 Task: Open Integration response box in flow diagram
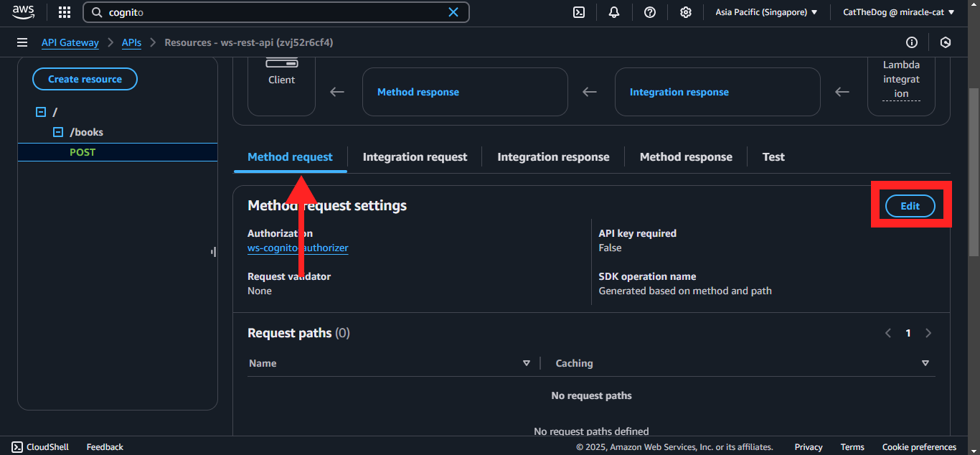717,92
